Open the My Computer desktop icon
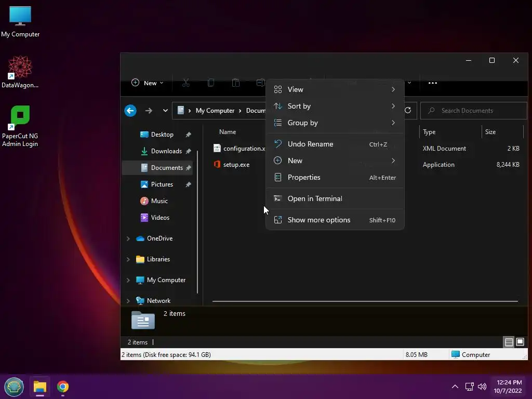 (20, 21)
